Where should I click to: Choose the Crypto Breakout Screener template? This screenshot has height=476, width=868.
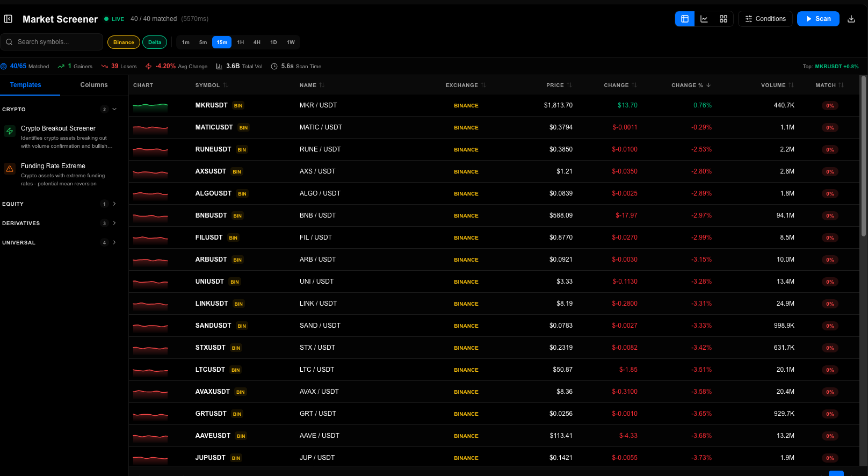point(60,136)
